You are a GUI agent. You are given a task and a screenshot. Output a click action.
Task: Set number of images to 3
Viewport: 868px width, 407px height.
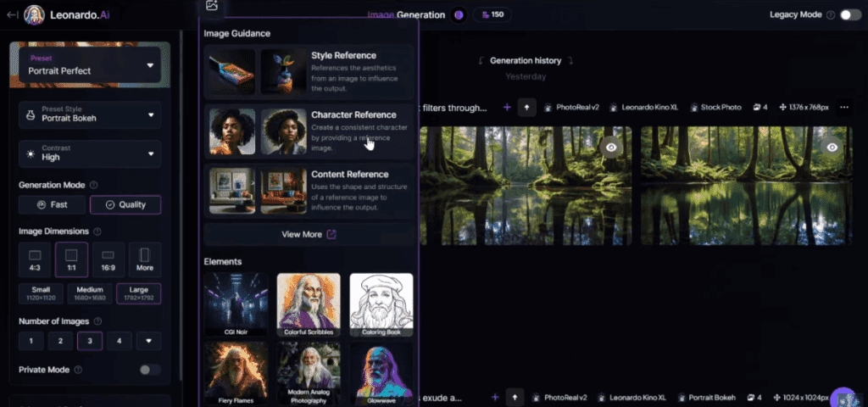[90, 341]
